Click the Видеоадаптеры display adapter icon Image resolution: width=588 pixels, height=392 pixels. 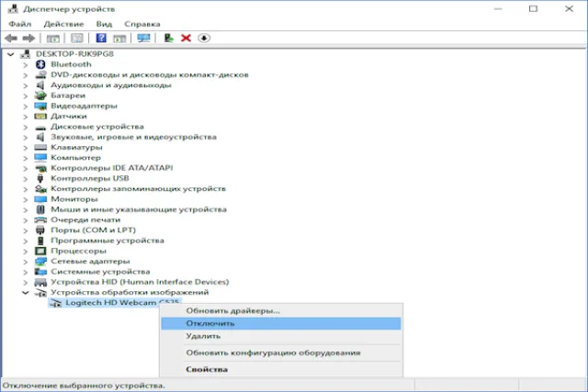(x=40, y=106)
